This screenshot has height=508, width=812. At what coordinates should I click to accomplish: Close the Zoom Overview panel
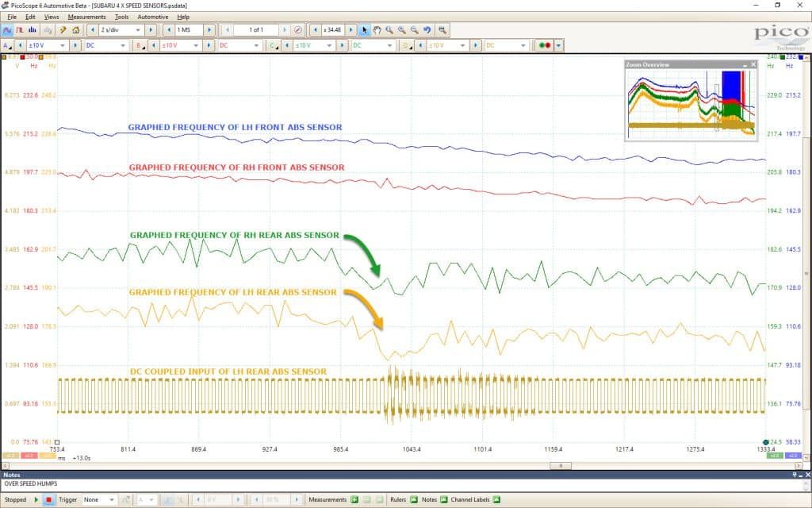tap(753, 64)
